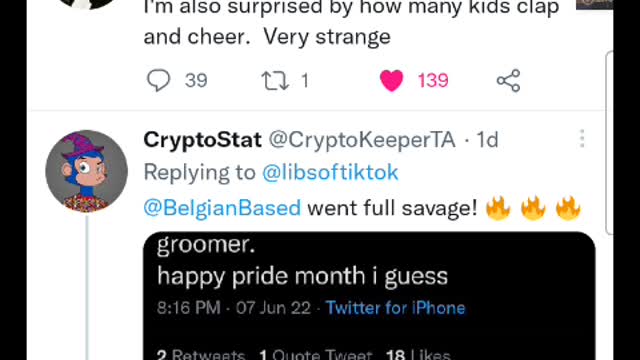Open CryptoStat's wizard monkey avatar
This screenshot has width=640, height=360.
click(x=87, y=171)
